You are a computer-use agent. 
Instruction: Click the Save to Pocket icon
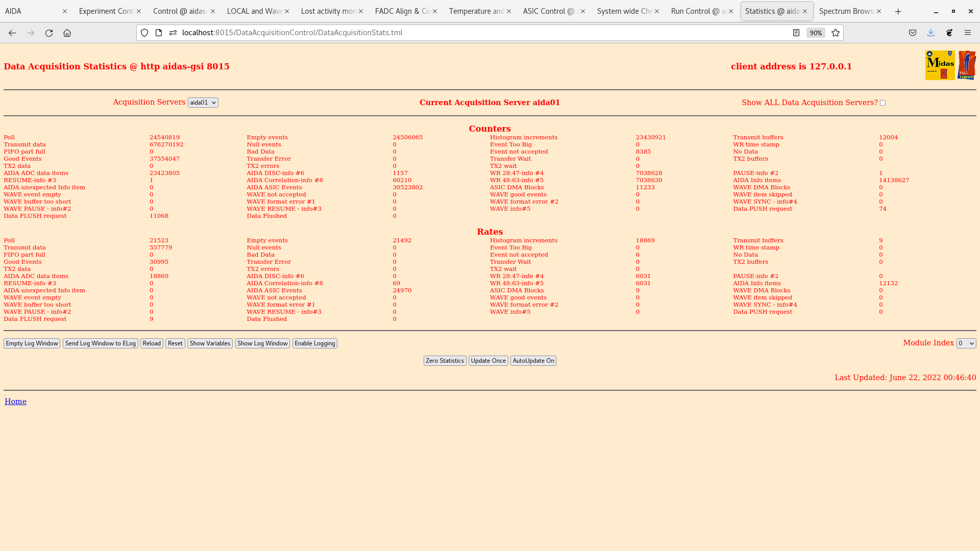pos(913,33)
